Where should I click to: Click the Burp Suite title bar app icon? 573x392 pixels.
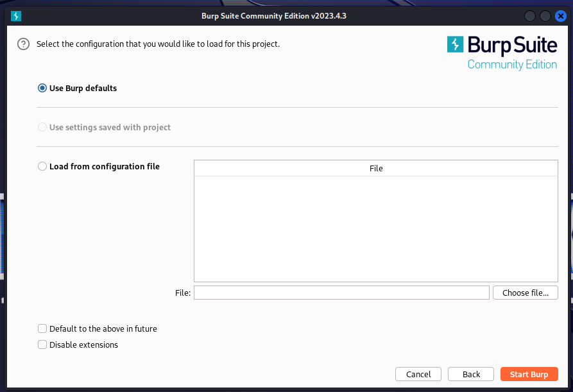[x=16, y=16]
